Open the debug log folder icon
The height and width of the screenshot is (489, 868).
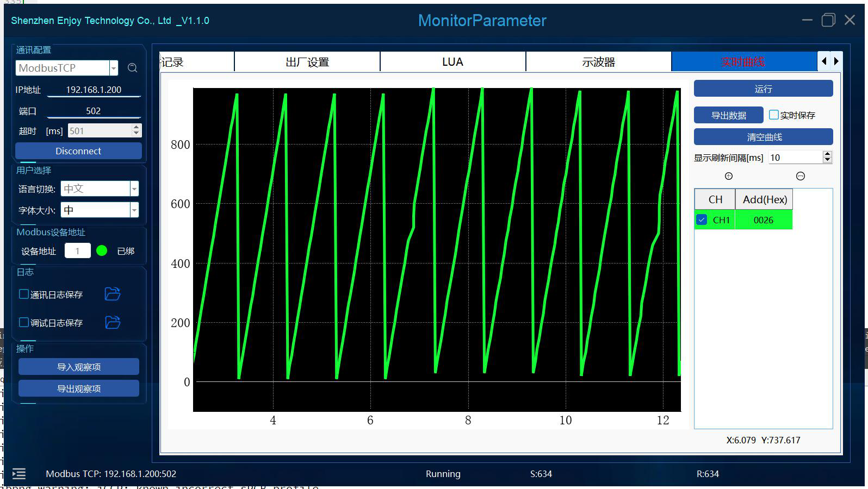click(x=113, y=322)
